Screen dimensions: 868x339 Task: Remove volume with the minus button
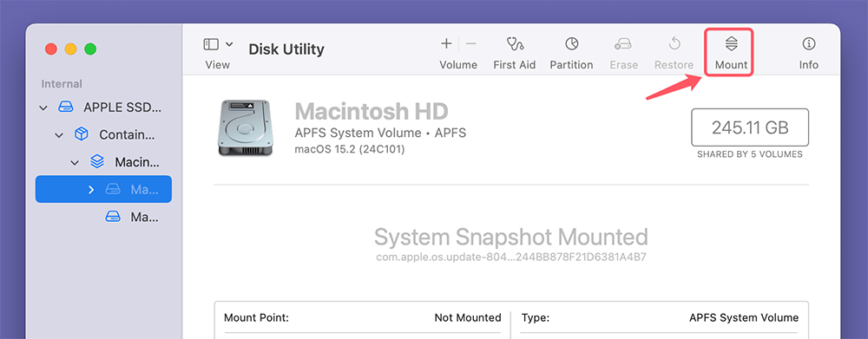(x=470, y=43)
